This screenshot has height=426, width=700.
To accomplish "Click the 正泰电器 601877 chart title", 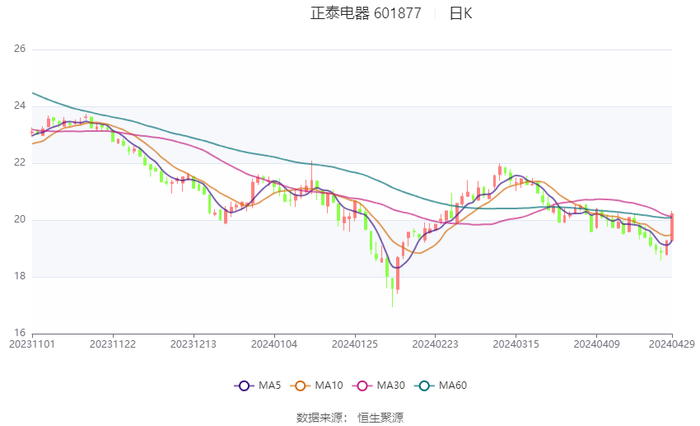I will pyautogui.click(x=366, y=14).
